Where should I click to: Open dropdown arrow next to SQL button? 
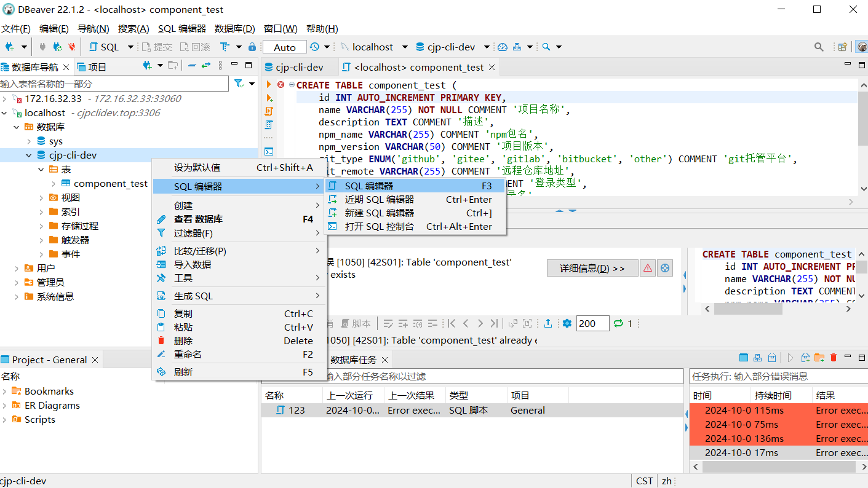pyautogui.click(x=130, y=47)
